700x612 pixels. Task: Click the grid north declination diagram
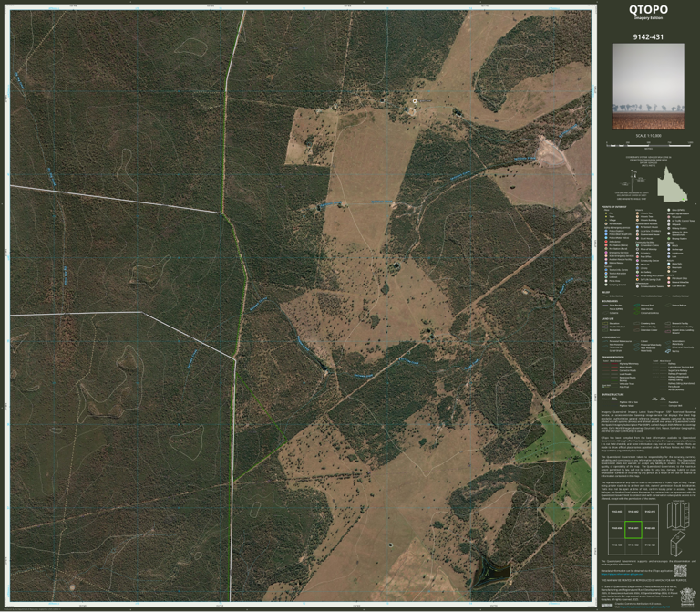click(x=633, y=182)
